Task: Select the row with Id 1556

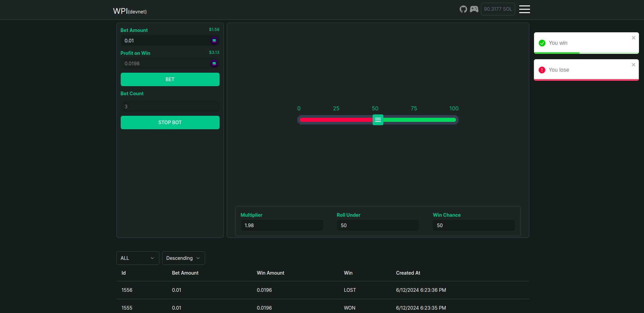Action: (323, 290)
